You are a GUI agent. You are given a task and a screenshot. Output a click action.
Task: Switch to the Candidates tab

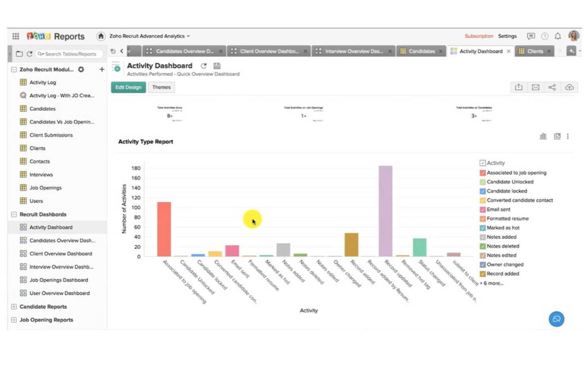[421, 51]
